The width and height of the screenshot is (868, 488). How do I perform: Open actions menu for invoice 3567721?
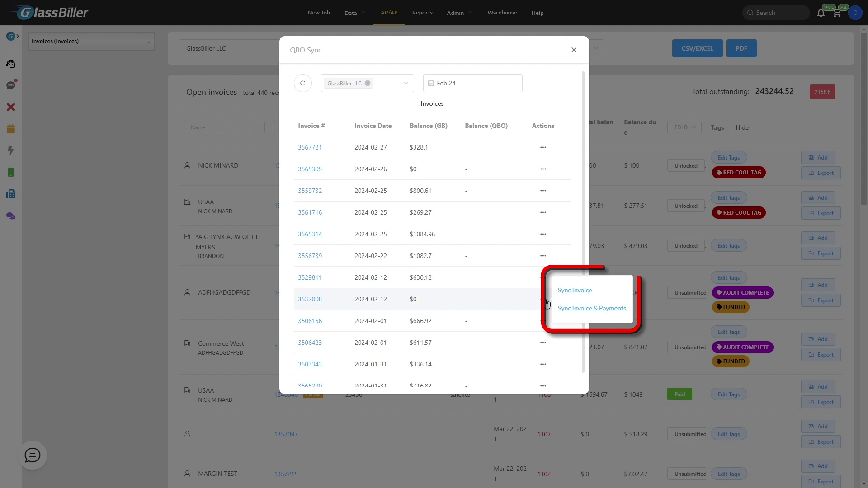coord(543,147)
